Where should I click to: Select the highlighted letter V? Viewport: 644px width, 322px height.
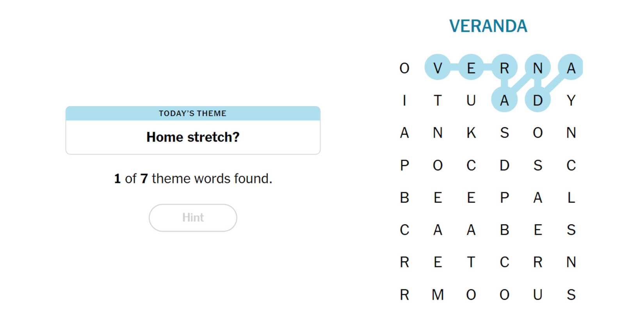click(x=438, y=68)
